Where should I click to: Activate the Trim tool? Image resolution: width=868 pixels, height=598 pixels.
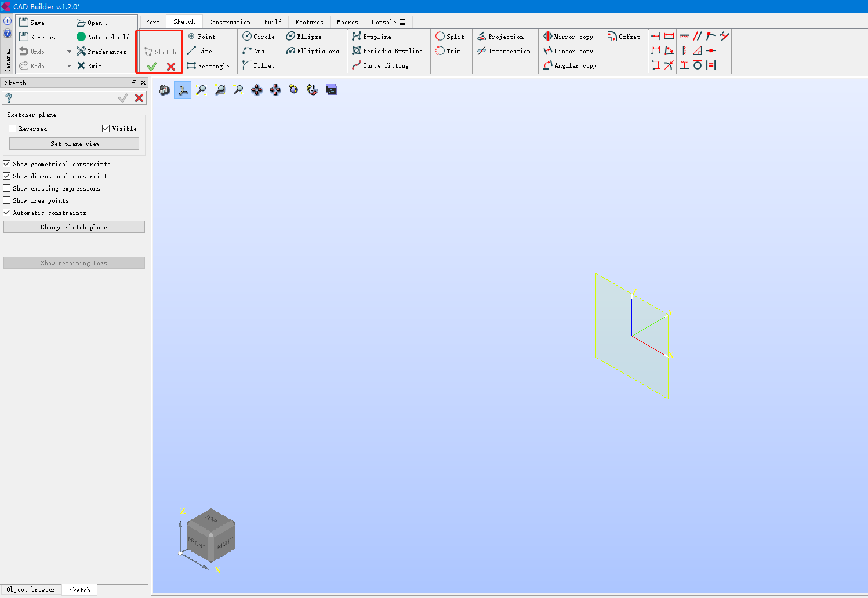point(448,51)
